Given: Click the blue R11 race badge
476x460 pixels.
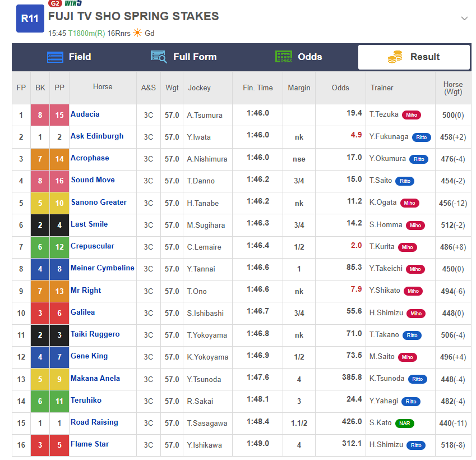Looking at the screenshot, I should pyautogui.click(x=30, y=19).
